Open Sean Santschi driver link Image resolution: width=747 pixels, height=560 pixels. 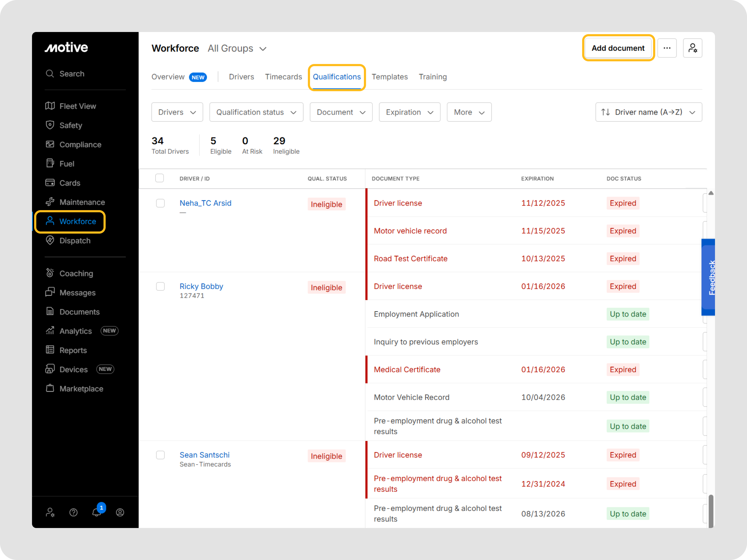pyautogui.click(x=204, y=455)
